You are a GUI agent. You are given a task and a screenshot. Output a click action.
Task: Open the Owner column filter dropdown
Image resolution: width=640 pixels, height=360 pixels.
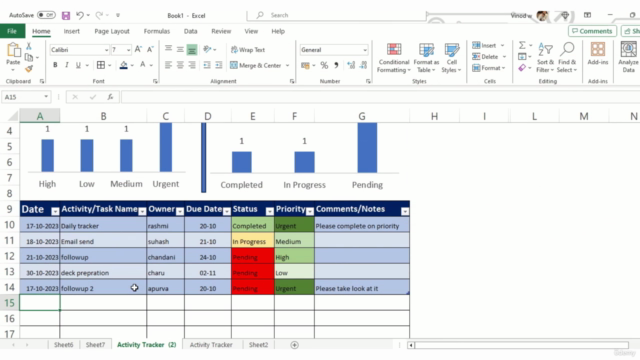(x=180, y=211)
